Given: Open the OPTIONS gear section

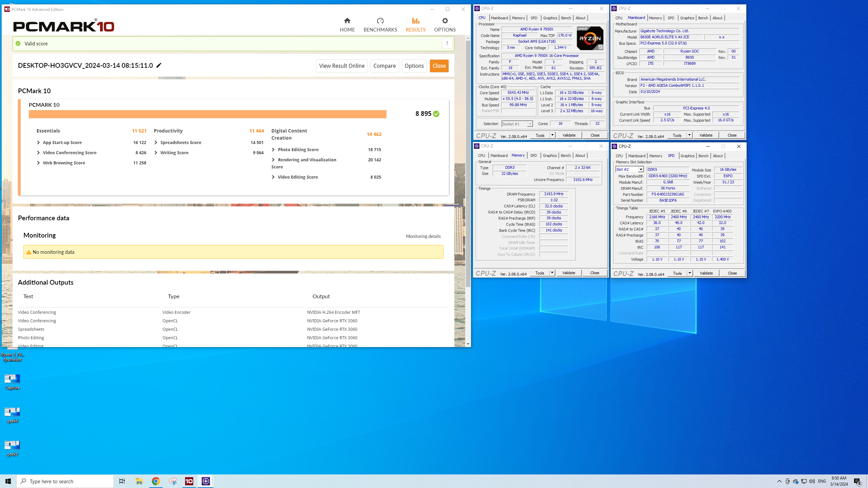Looking at the screenshot, I should pyautogui.click(x=445, y=25).
